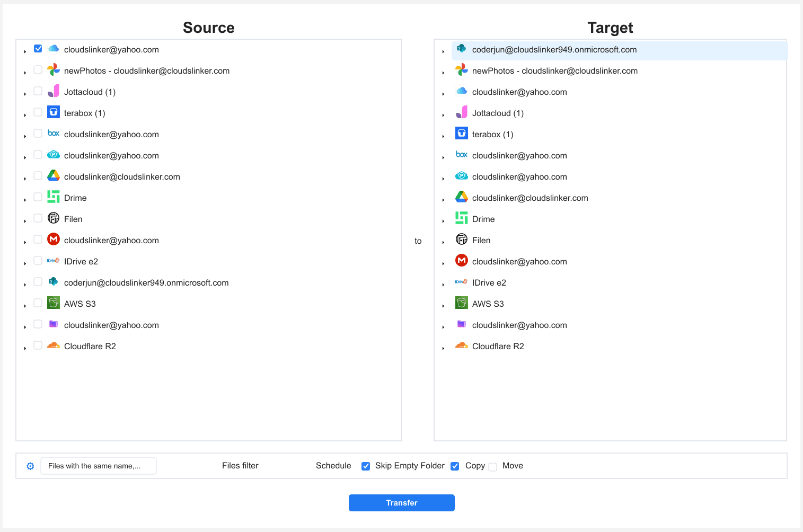
Task: Expand Source AWS S3 node
Action: tap(25, 306)
